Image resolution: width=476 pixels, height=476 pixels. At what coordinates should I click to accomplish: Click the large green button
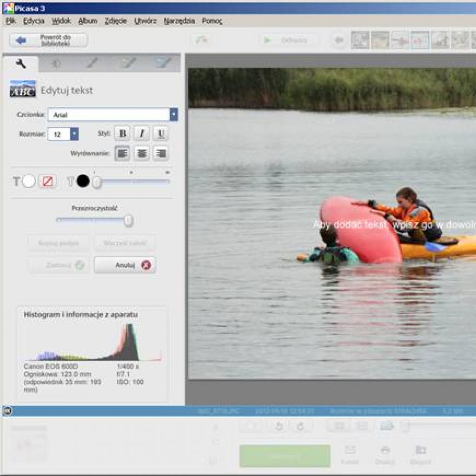click(285, 456)
